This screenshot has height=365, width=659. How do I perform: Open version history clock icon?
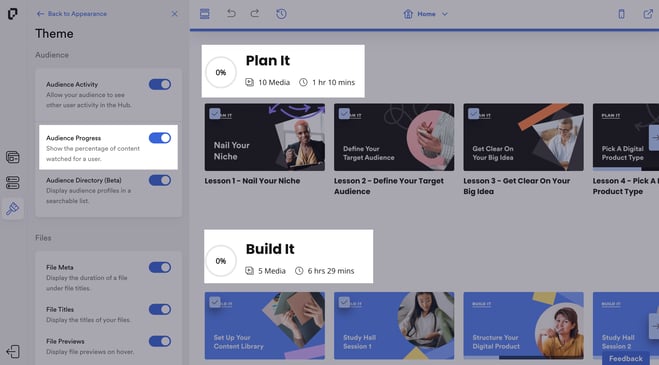point(281,14)
